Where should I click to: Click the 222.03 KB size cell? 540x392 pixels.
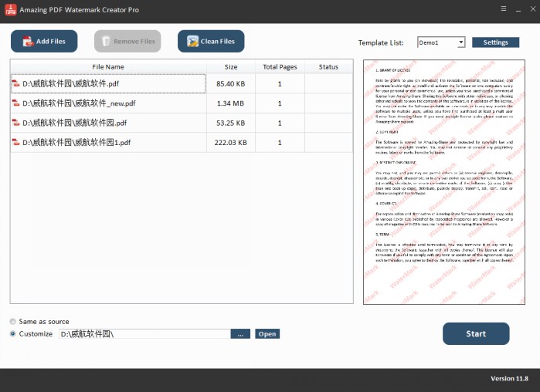click(x=231, y=142)
